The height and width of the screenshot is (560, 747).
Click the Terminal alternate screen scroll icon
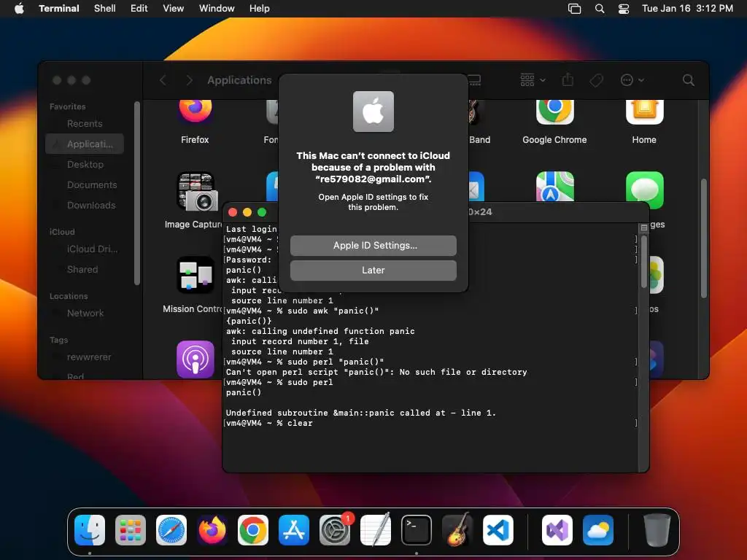[x=643, y=227]
